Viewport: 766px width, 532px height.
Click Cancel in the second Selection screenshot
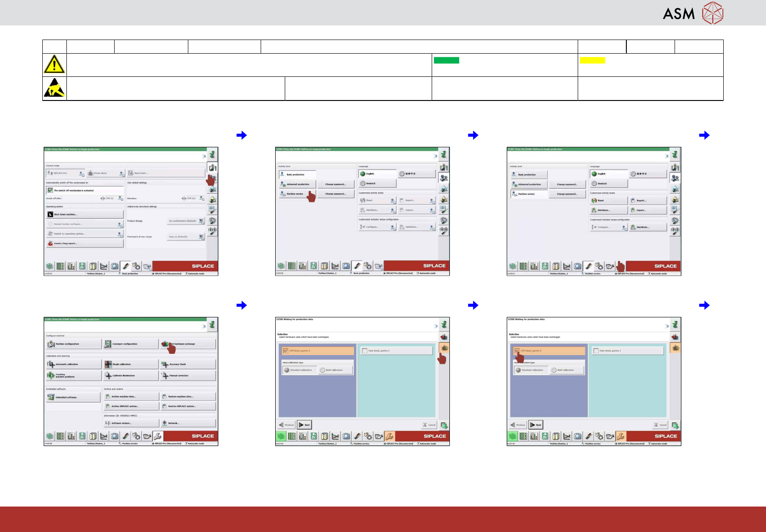[660, 425]
